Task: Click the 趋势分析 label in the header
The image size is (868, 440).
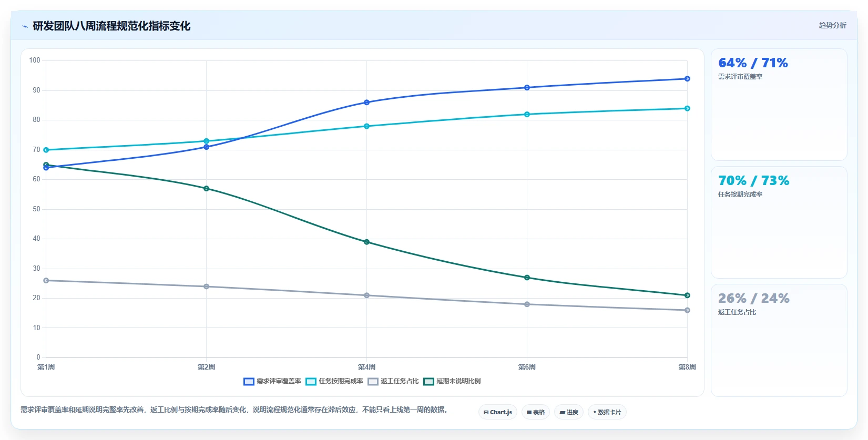Action: (x=832, y=25)
